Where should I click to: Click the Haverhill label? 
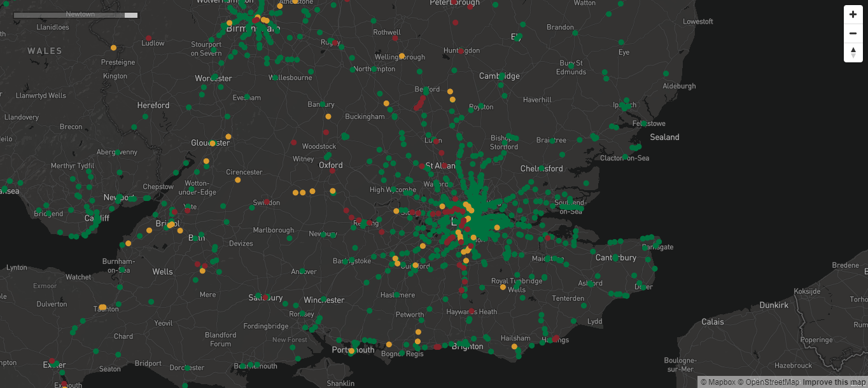[537, 100]
